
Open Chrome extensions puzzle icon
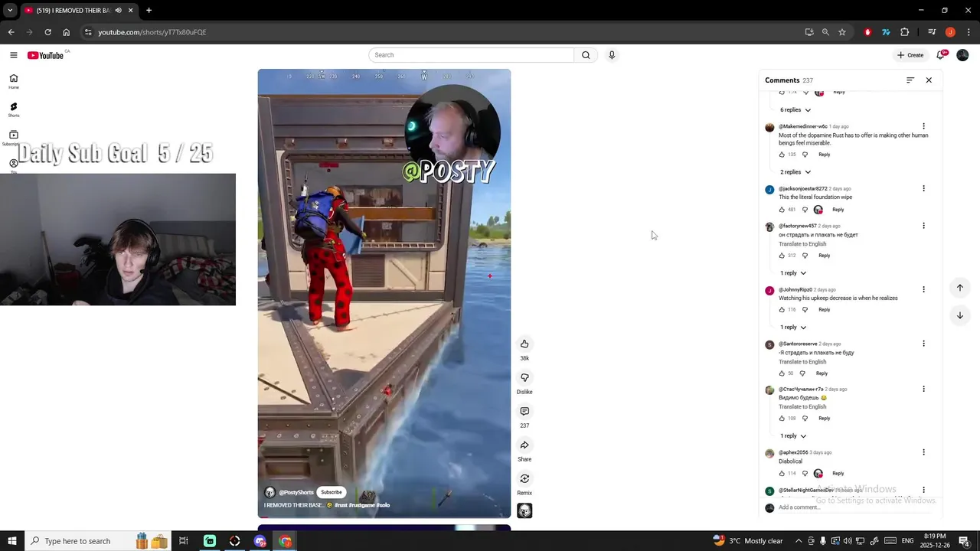click(905, 32)
